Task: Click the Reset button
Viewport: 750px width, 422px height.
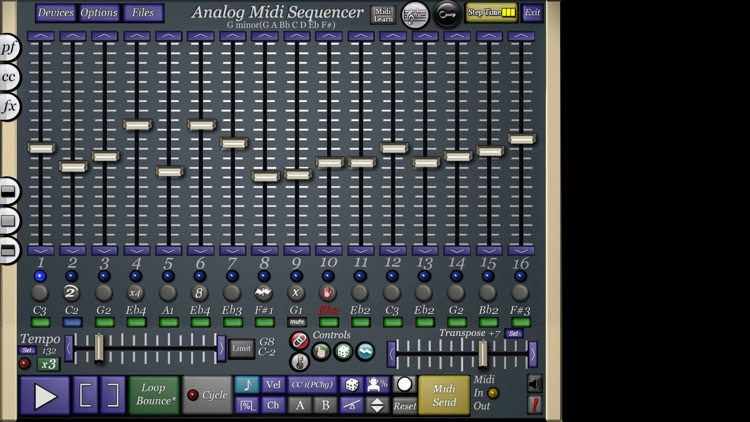Action: pos(405,406)
